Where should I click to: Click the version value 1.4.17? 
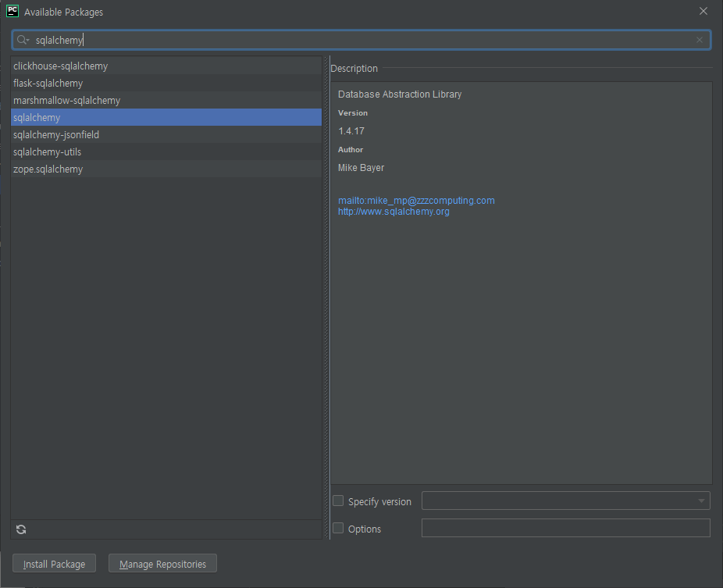coord(351,131)
